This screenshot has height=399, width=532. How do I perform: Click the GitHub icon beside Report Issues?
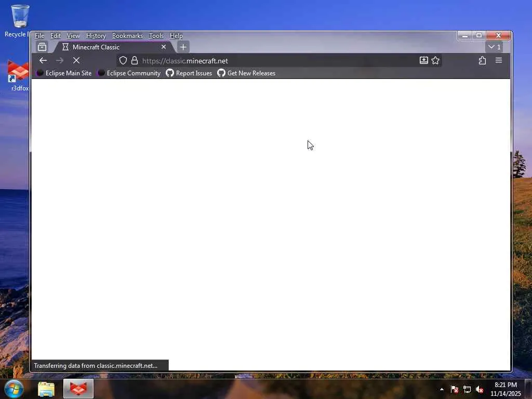[170, 73]
